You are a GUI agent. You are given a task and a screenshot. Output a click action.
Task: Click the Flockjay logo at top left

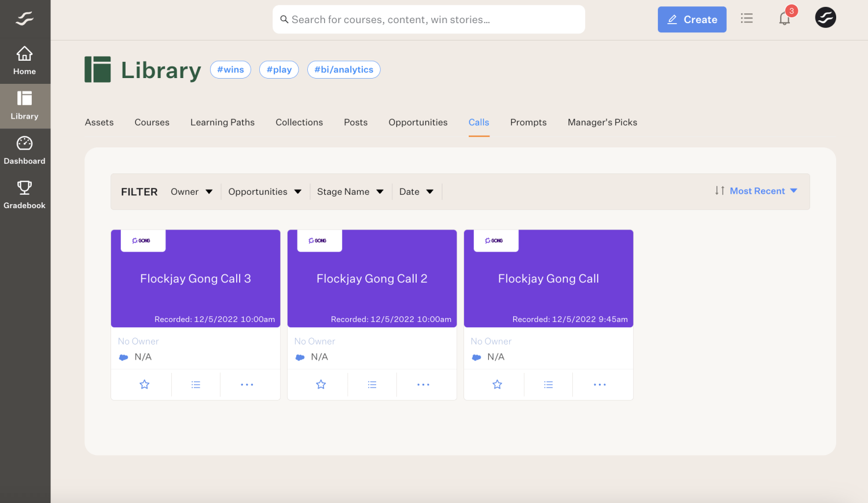(x=24, y=19)
